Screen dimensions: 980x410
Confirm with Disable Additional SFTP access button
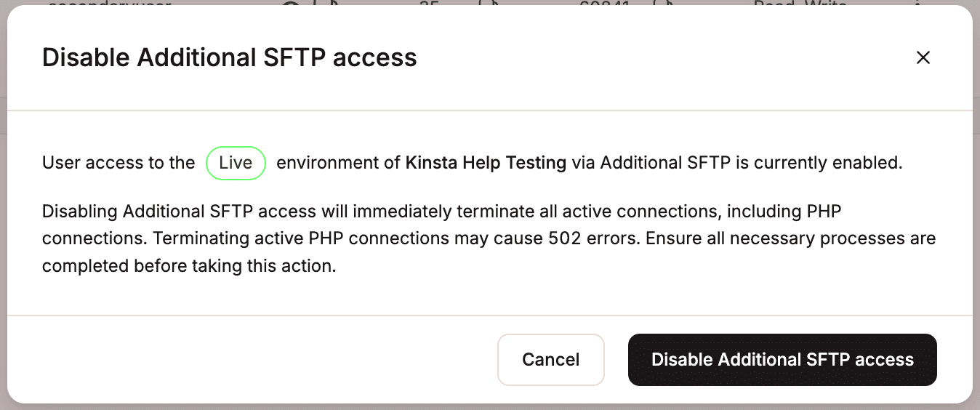(x=782, y=360)
